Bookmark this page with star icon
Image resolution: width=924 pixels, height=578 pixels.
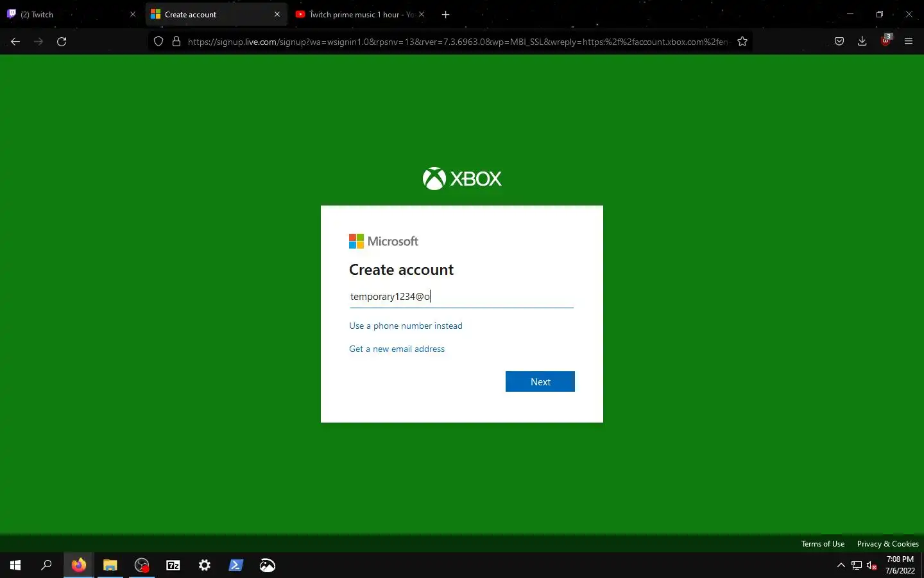click(742, 41)
